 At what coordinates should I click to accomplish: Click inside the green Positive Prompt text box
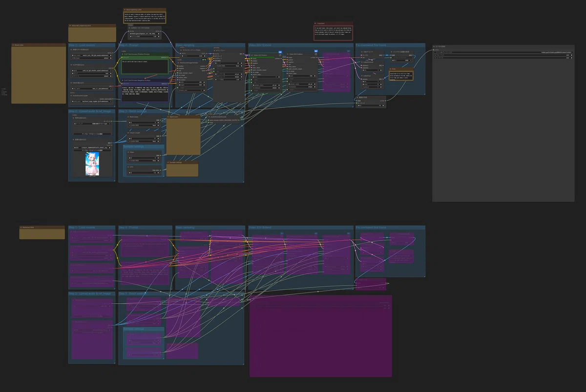pyautogui.click(x=145, y=67)
